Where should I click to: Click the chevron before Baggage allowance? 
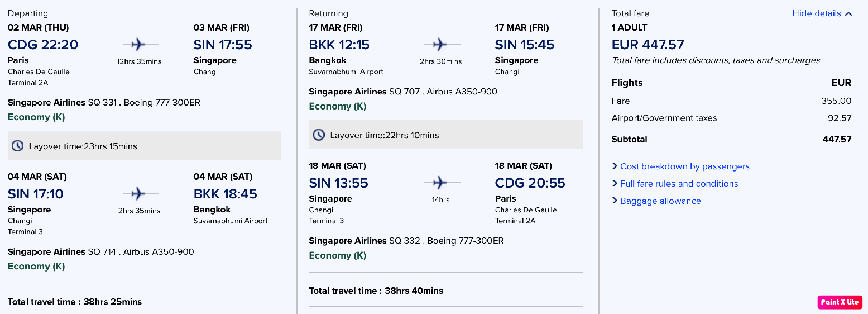click(x=615, y=201)
